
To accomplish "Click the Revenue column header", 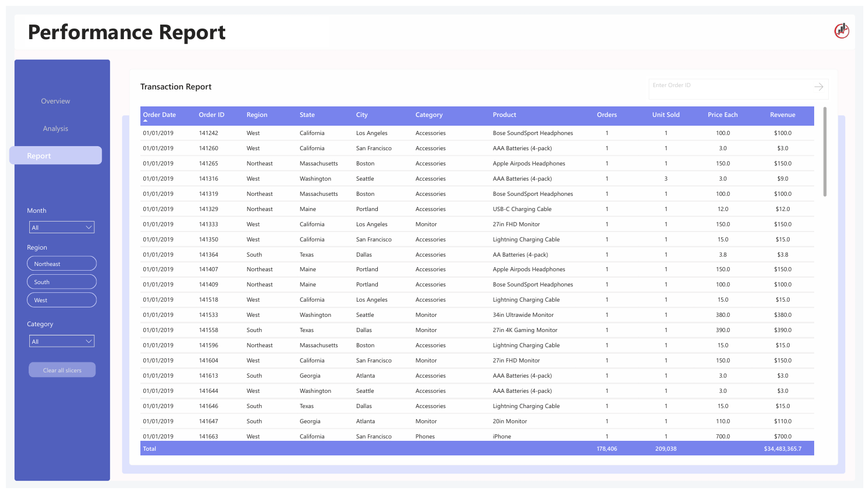I will click(783, 115).
